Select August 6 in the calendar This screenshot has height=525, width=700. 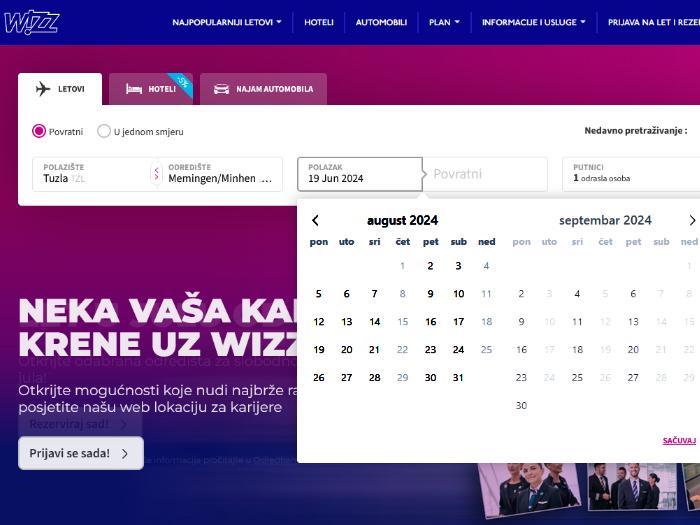[346, 294]
